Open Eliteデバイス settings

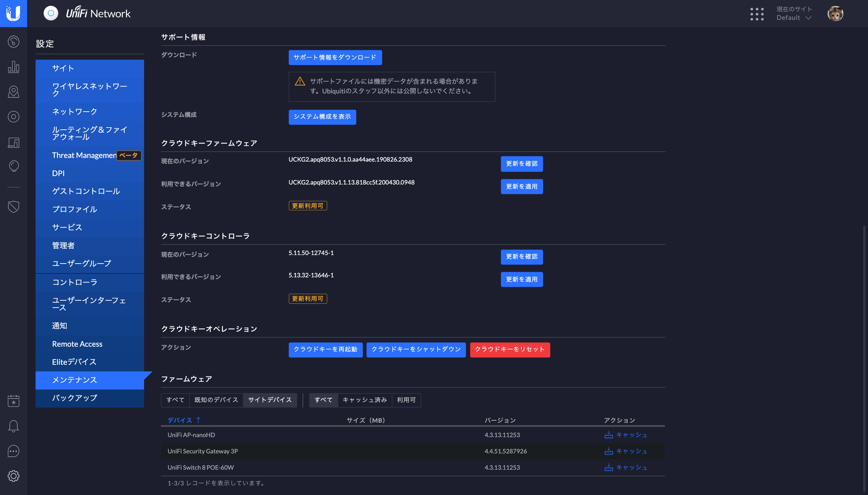(x=90, y=362)
